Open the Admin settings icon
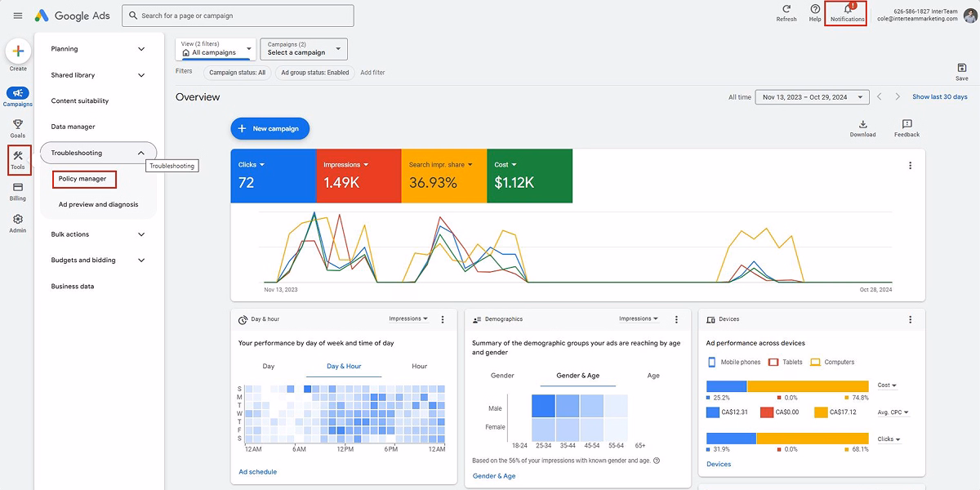 (x=17, y=219)
